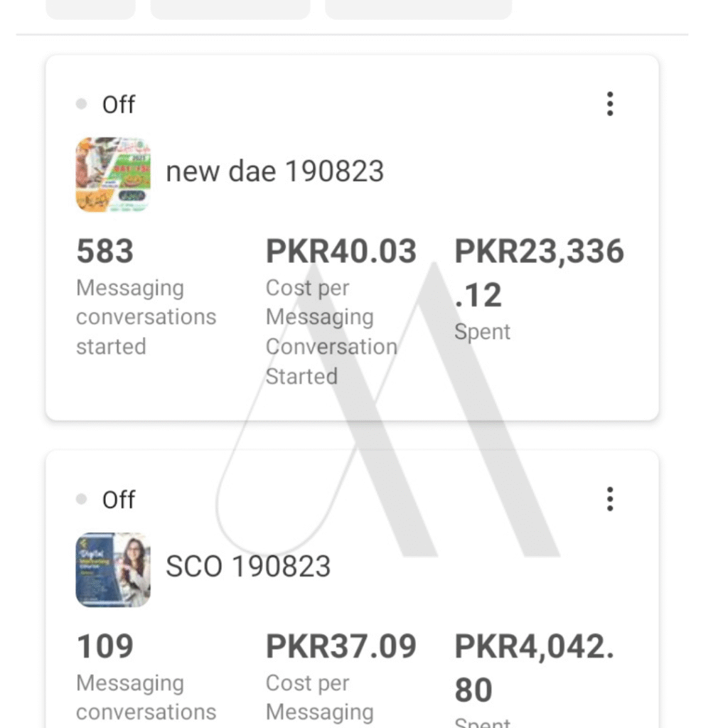This screenshot has height=728, width=728.
Task: Click the middle gray filter chip at top
Action: [230, 9]
